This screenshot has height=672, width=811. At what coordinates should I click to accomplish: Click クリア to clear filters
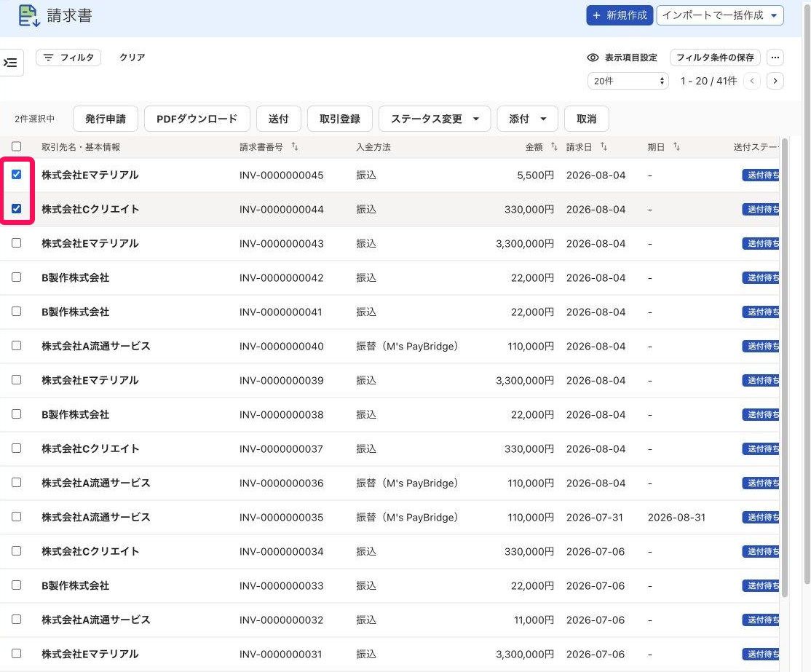tap(132, 58)
